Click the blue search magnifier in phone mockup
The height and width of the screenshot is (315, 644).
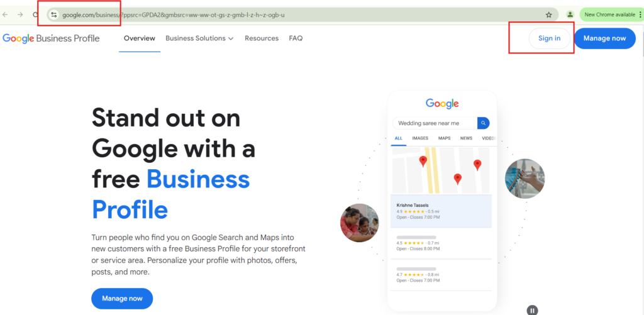click(483, 123)
